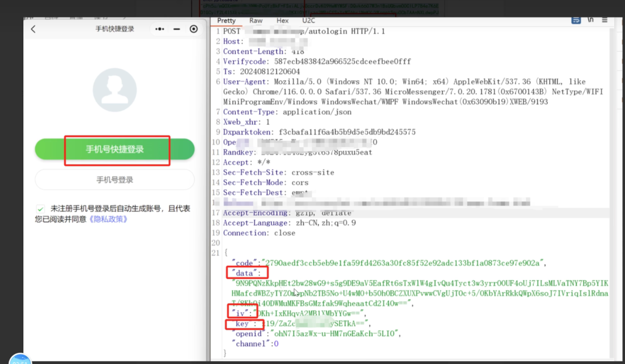Image resolution: width=625 pixels, height=364 pixels.
Task: Click the default user avatar image
Action: [x=115, y=90]
